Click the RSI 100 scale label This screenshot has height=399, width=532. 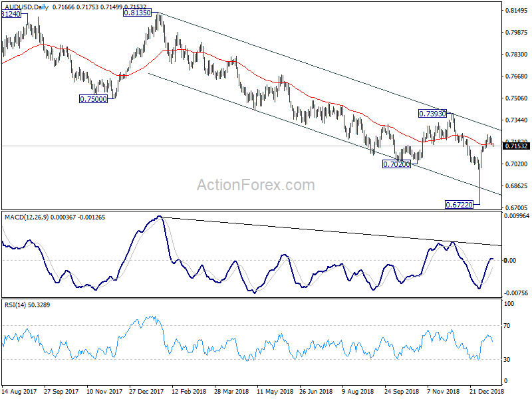[509, 304]
